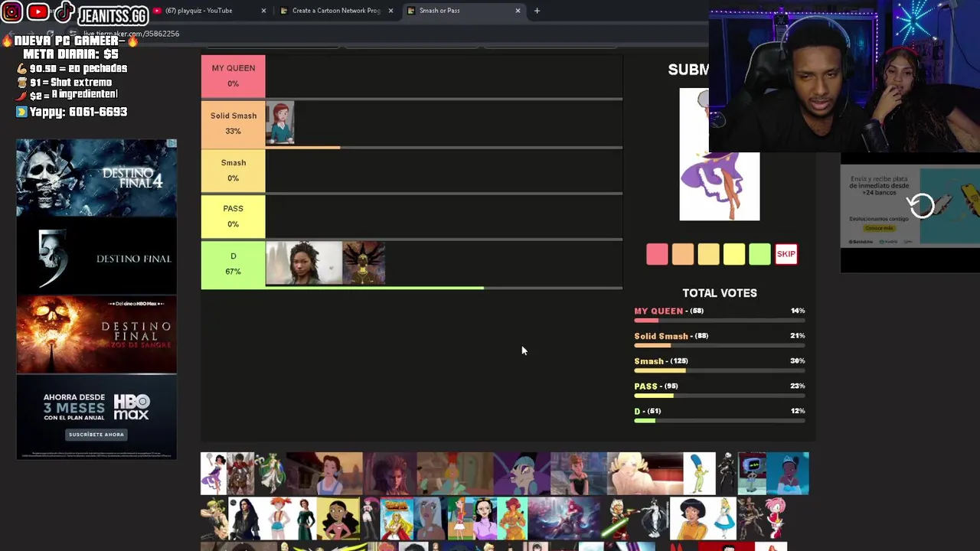Select the redhead thumbnail in Solid Smash row
980x551 pixels.
tap(280, 122)
